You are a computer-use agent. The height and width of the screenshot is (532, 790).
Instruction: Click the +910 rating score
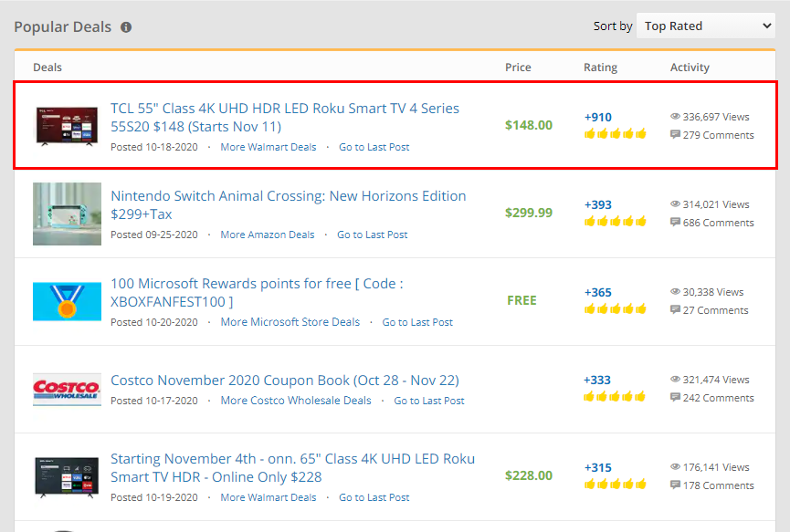click(x=597, y=118)
